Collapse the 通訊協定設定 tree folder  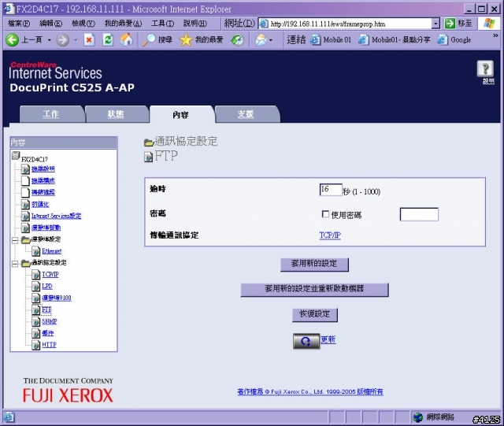point(15,264)
